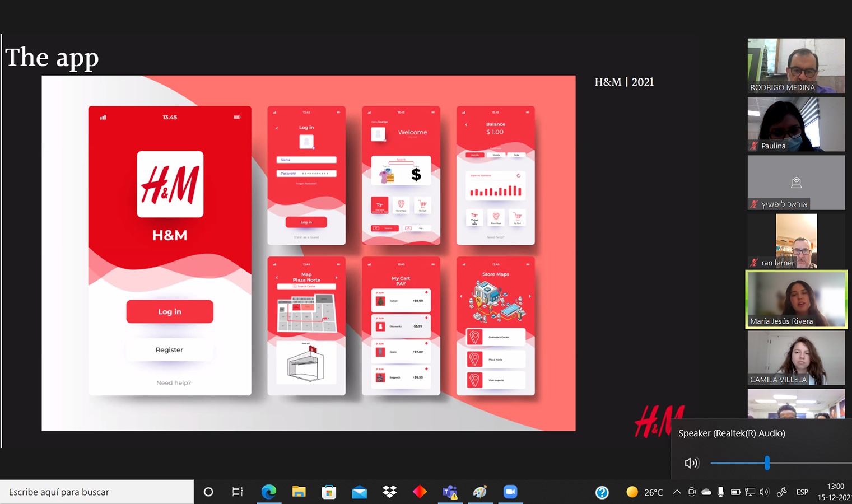Expand the hidden system tray icons
852x504 pixels.
click(x=677, y=492)
